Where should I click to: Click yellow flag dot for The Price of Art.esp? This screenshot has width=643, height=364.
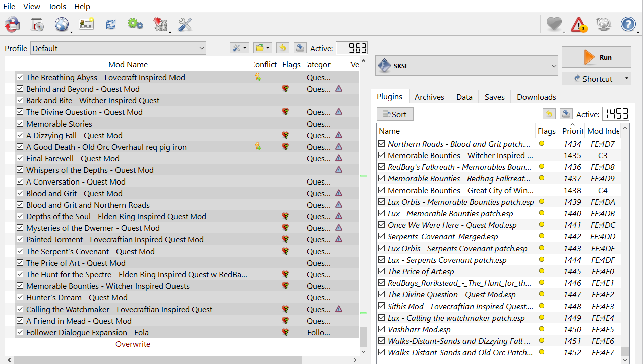pyautogui.click(x=542, y=271)
